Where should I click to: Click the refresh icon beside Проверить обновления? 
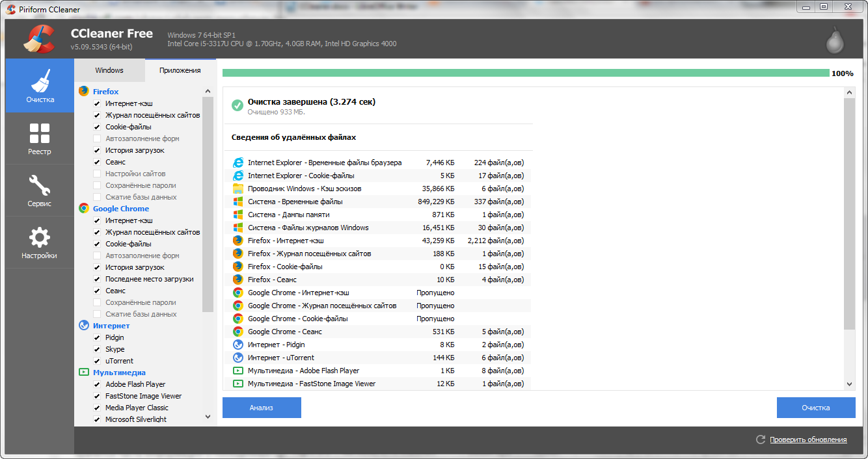point(761,439)
